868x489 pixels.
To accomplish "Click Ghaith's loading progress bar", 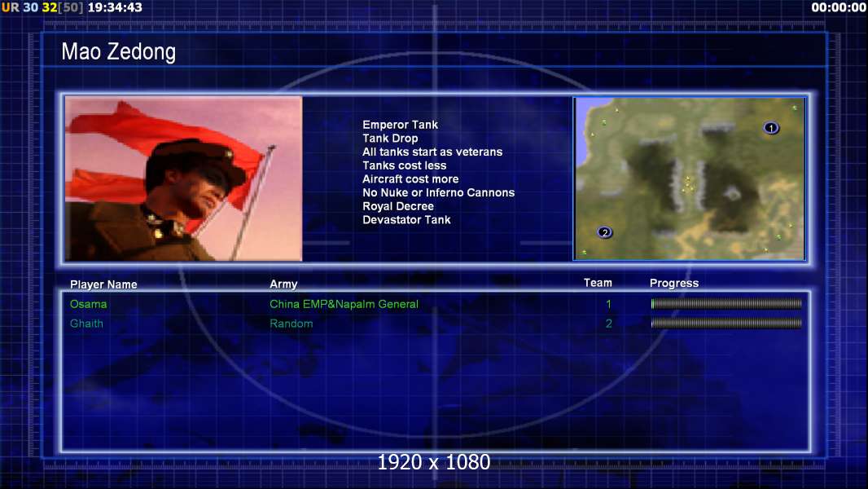I will pos(726,323).
